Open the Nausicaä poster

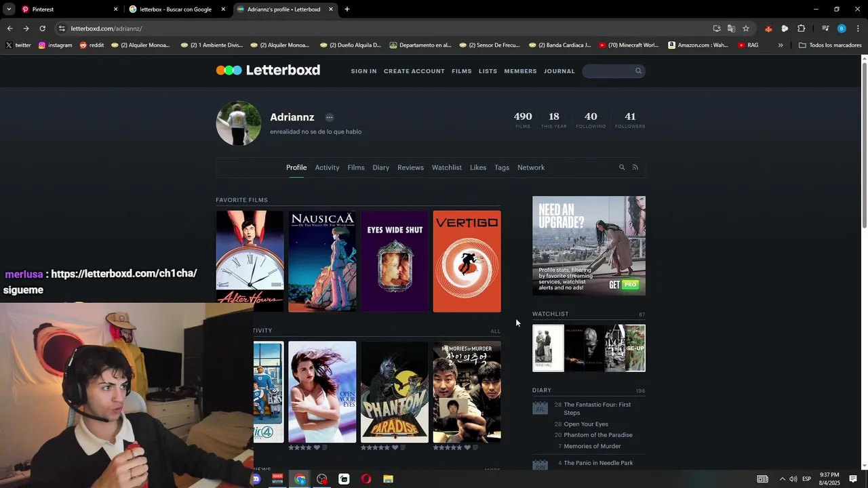pyautogui.click(x=322, y=262)
